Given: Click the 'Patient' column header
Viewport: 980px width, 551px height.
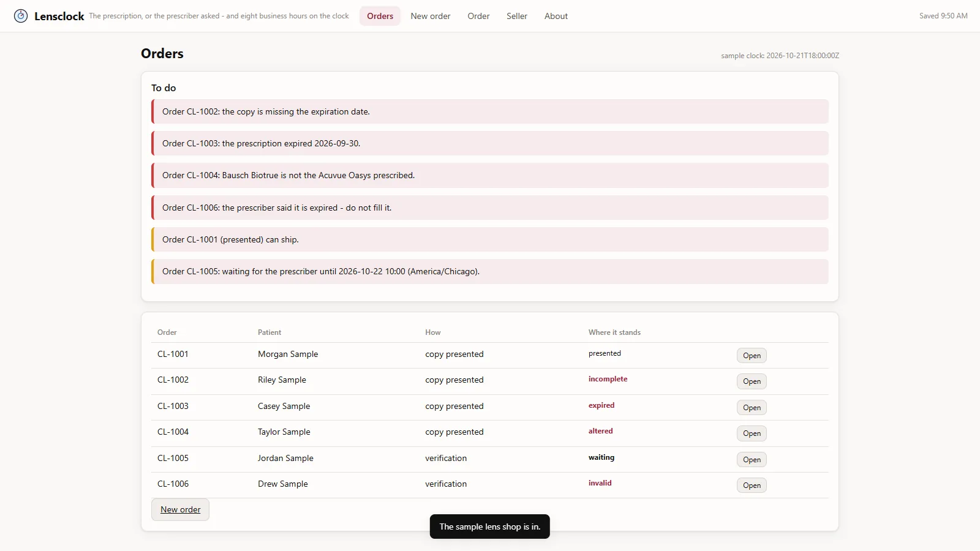Looking at the screenshot, I should [x=269, y=332].
